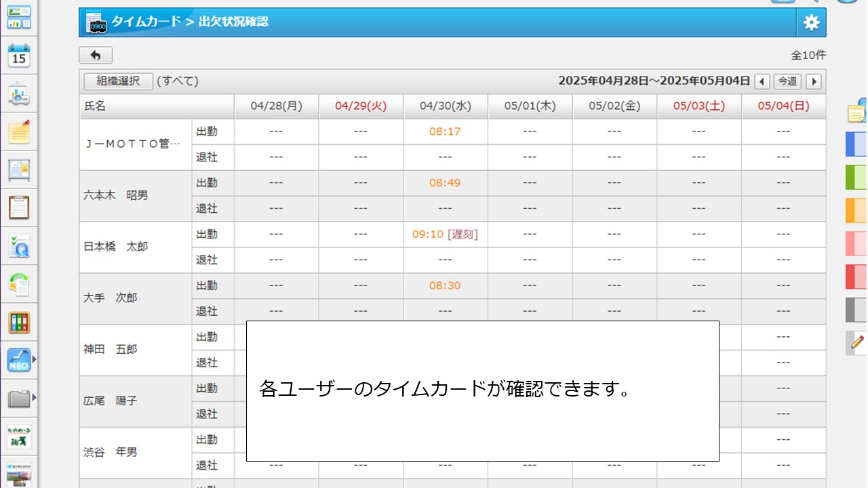
Task: Open the document search magnifier icon
Action: point(19,246)
